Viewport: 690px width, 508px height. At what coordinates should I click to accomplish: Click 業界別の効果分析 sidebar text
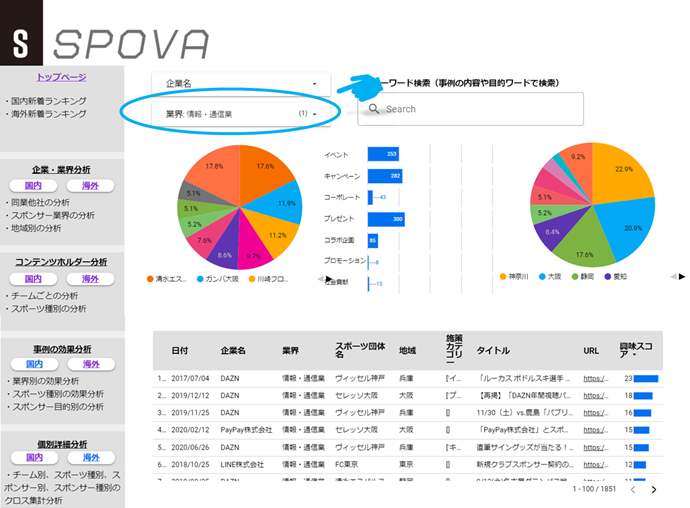[45, 381]
